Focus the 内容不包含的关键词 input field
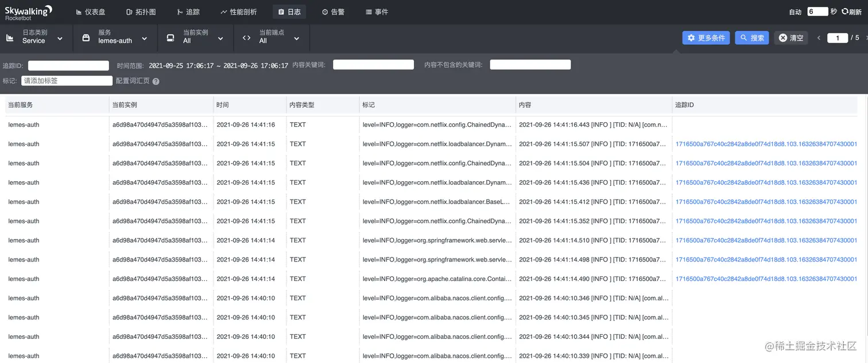 point(530,65)
